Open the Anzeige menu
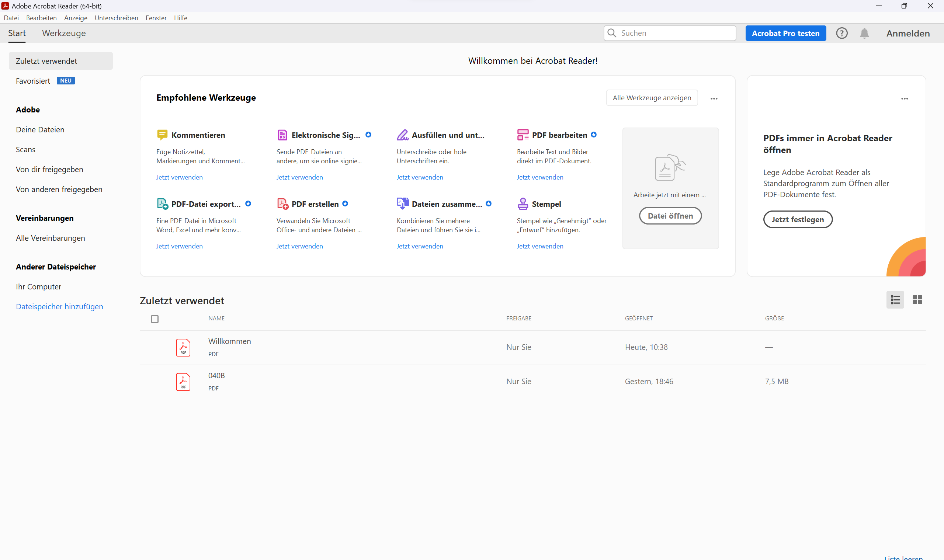Image resolution: width=944 pixels, height=560 pixels. point(76,18)
